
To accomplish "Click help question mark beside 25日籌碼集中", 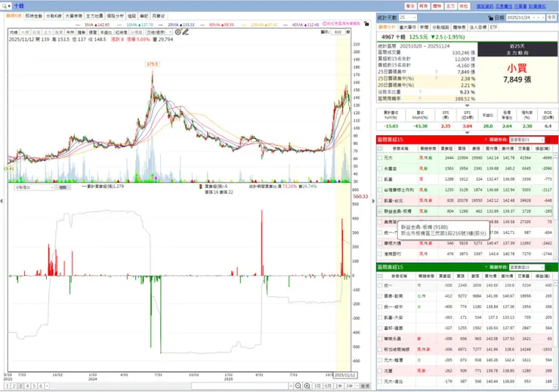I will pos(436,72).
